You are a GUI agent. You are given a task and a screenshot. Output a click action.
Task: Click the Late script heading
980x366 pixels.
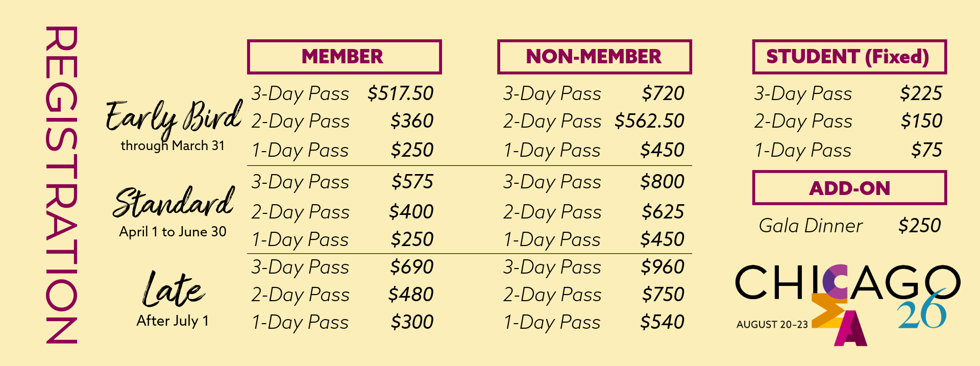click(173, 290)
